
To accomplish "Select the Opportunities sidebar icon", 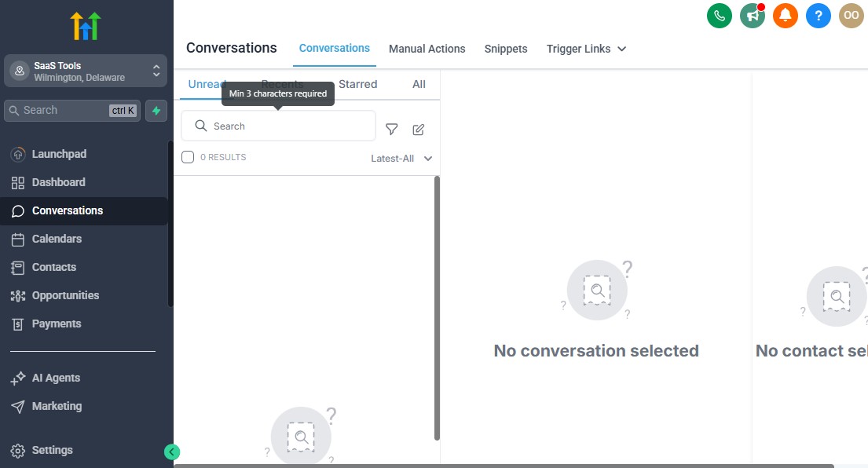I will coord(17,295).
